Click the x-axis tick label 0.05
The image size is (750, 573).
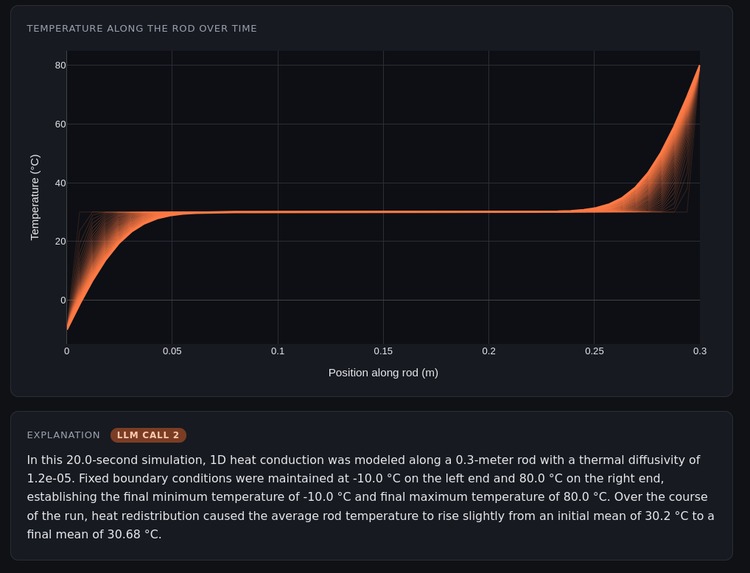pyautogui.click(x=172, y=351)
